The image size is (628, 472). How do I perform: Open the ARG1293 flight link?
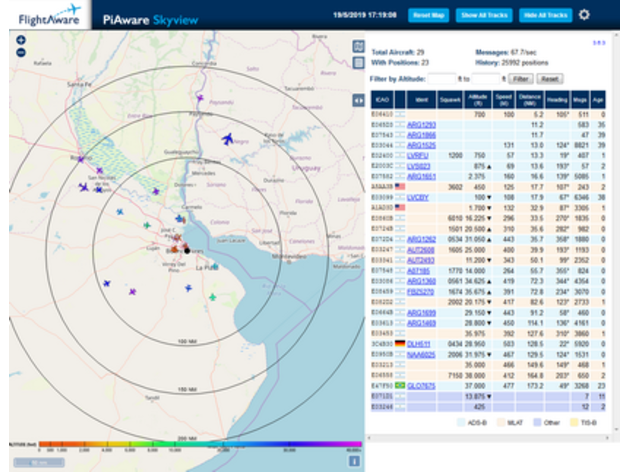click(421, 124)
